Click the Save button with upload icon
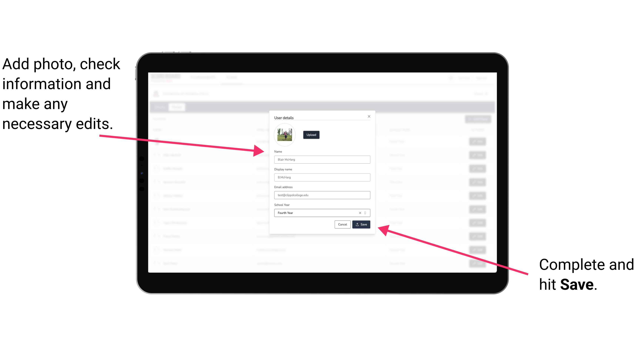The width and height of the screenshot is (644, 346). pos(361,225)
